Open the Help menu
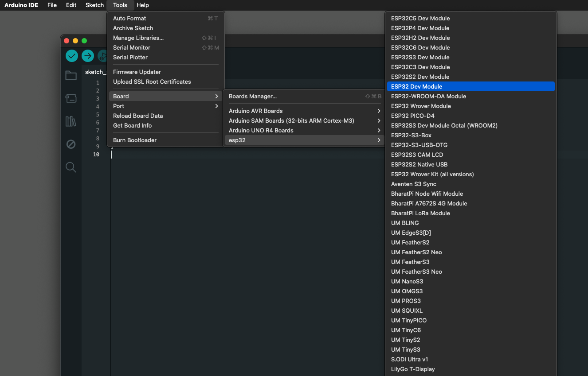Screen dimensions: 588x376 (143, 5)
